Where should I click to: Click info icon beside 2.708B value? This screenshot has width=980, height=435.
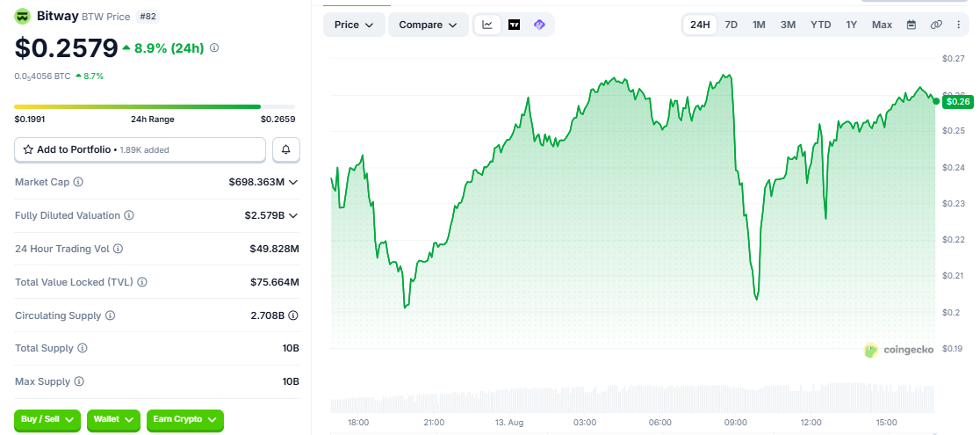tap(293, 315)
